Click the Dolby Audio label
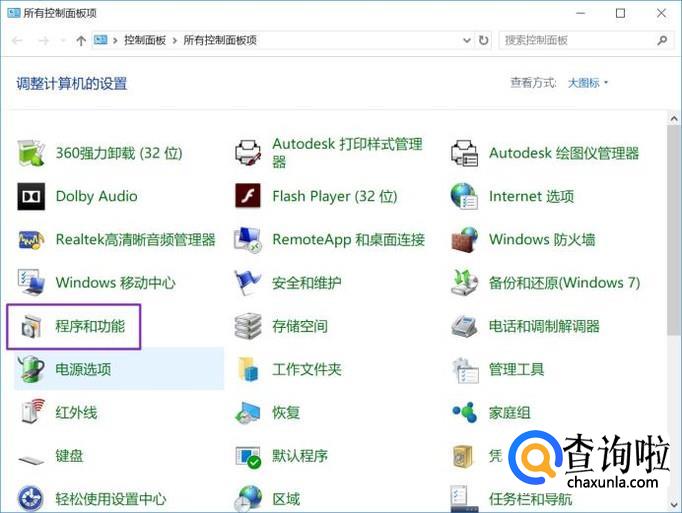The height and width of the screenshot is (513, 682). [x=97, y=196]
